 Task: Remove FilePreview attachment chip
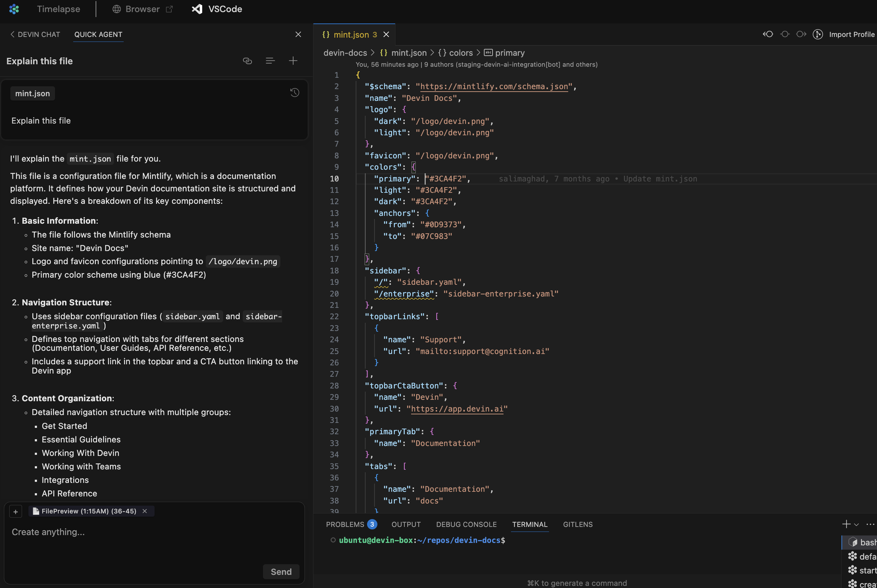click(145, 511)
